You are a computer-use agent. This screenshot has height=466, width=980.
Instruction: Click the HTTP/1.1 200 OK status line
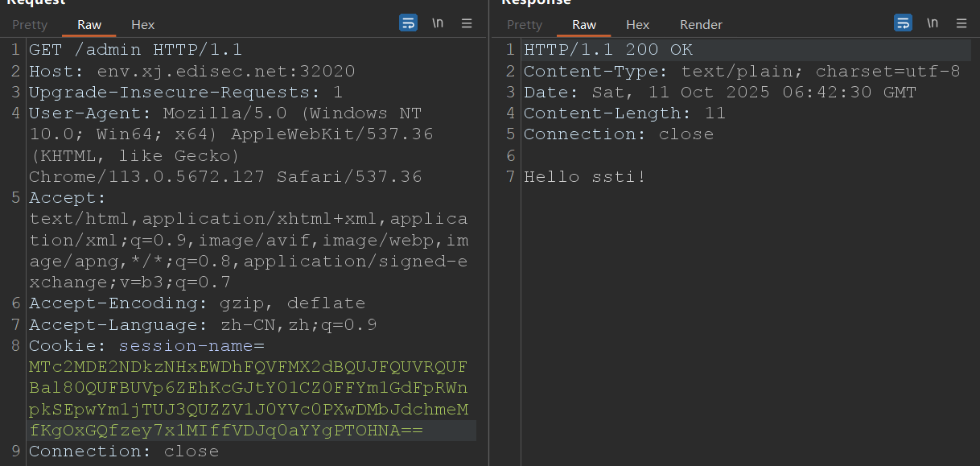607,50
